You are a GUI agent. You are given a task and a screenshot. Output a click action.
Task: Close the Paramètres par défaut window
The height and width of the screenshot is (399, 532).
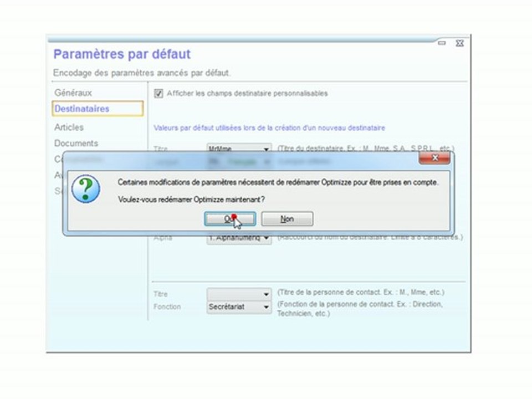click(x=459, y=43)
